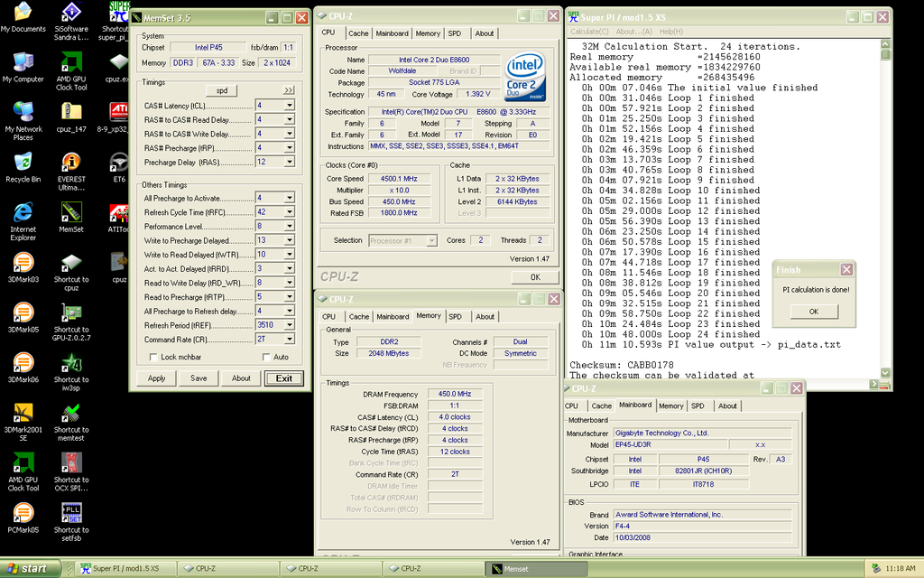Launch 3DMark05 desktop icon

(x=23, y=317)
